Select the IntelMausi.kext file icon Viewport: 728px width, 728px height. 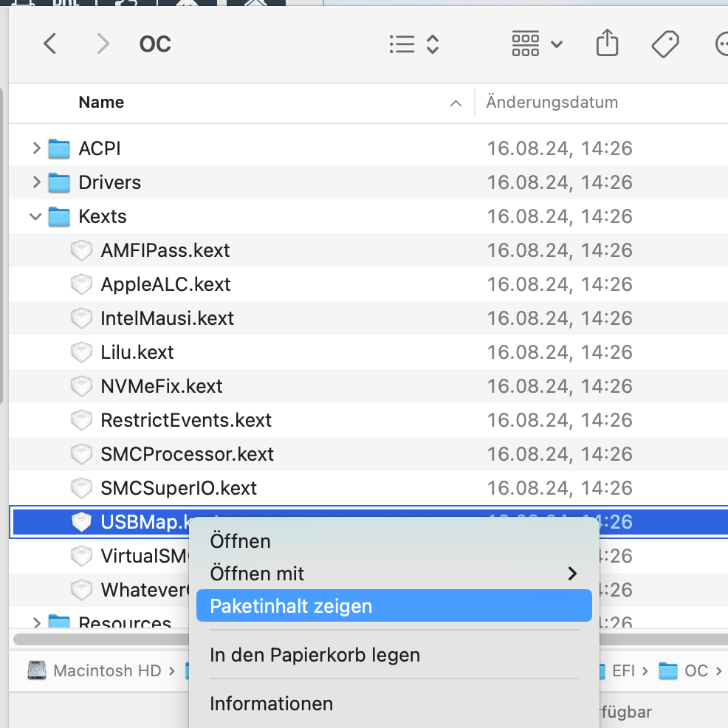click(x=81, y=318)
